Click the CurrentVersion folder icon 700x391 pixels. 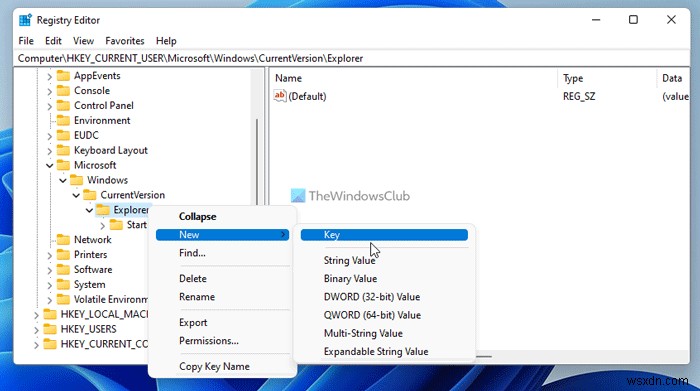(90, 195)
